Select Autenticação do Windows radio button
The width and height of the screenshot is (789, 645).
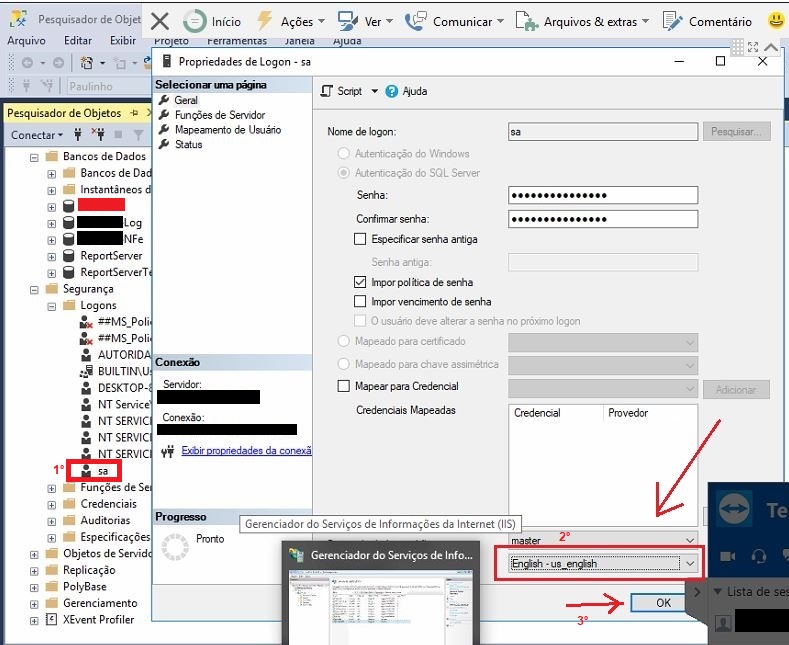click(x=343, y=153)
